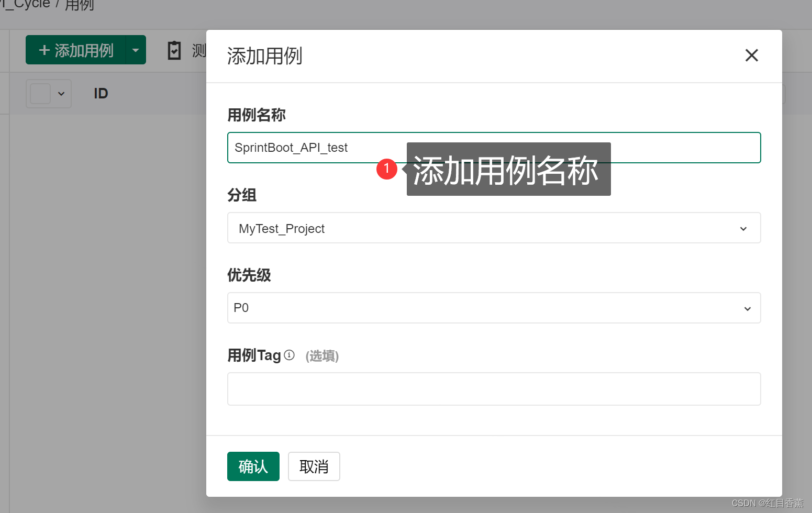
Task: Click the clipboard check icon in toolbar
Action: point(174,50)
